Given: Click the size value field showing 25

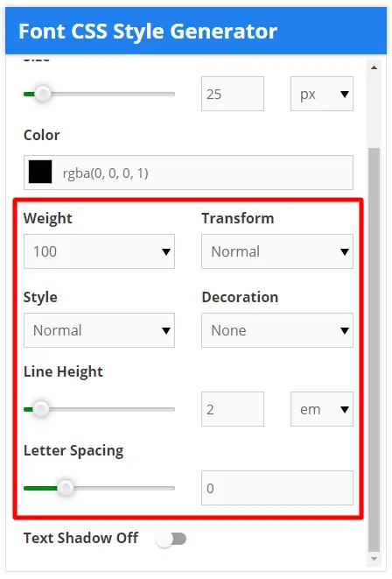Looking at the screenshot, I should click(x=233, y=94).
